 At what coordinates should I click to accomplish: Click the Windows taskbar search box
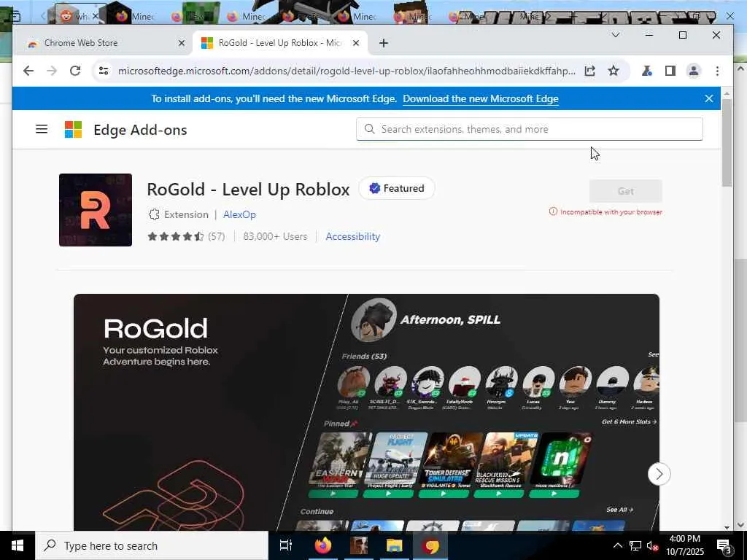(152, 545)
